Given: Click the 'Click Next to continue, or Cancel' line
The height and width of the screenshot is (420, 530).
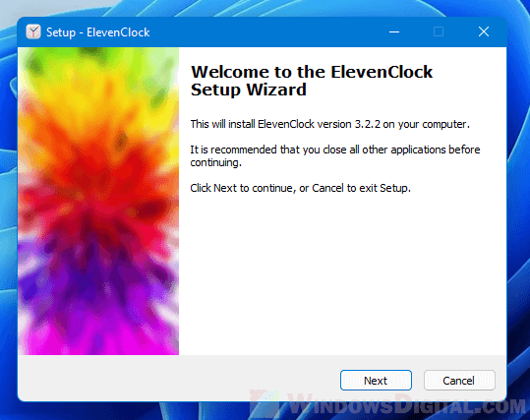Looking at the screenshot, I should 301,188.
